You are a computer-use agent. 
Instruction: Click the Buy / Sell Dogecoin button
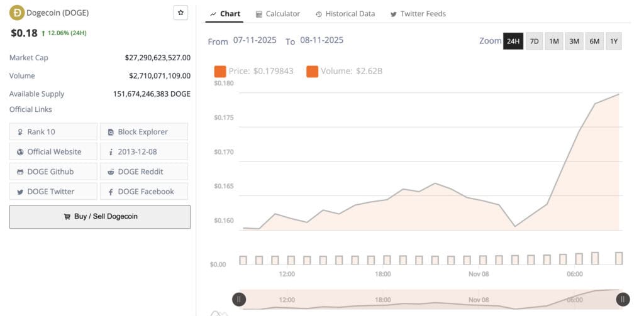click(x=99, y=217)
